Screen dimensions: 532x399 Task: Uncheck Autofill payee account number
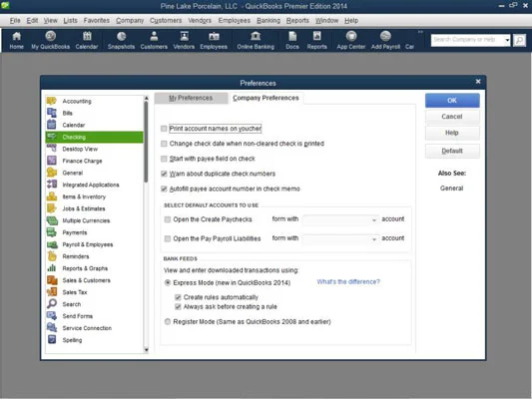[164, 189]
